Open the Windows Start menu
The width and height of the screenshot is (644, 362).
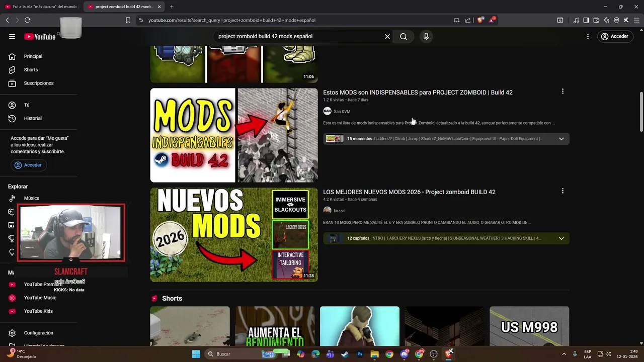[196, 354]
